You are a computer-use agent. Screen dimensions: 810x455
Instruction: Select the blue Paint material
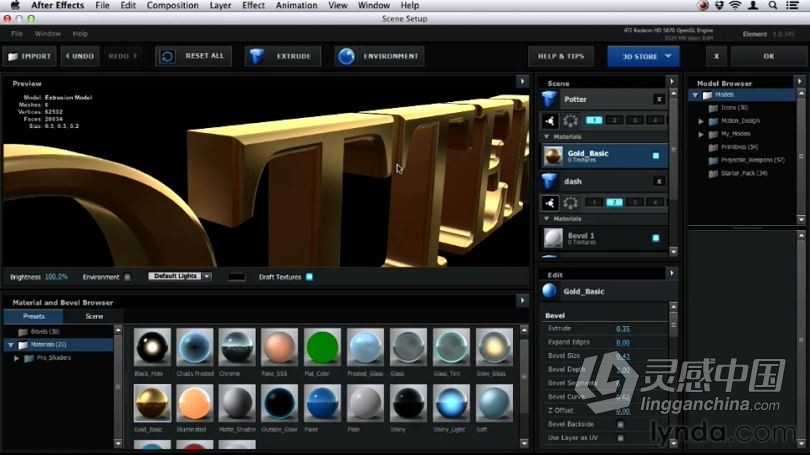point(322,403)
